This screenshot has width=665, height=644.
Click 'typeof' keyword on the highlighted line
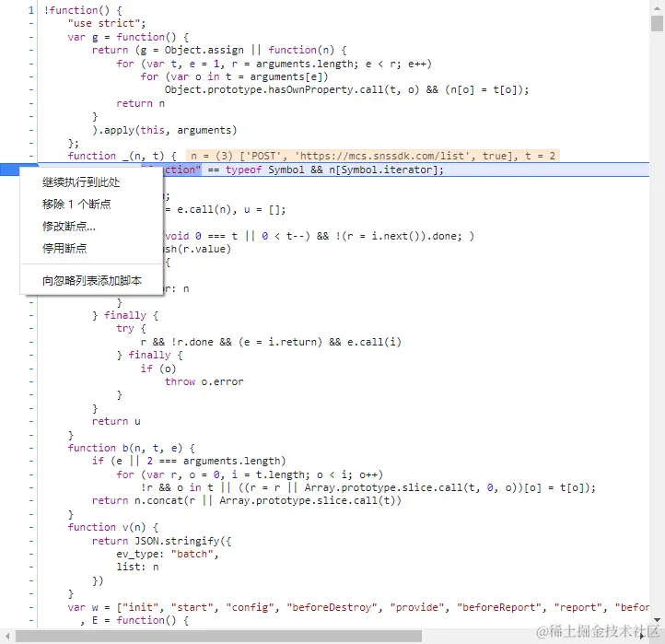(243, 170)
